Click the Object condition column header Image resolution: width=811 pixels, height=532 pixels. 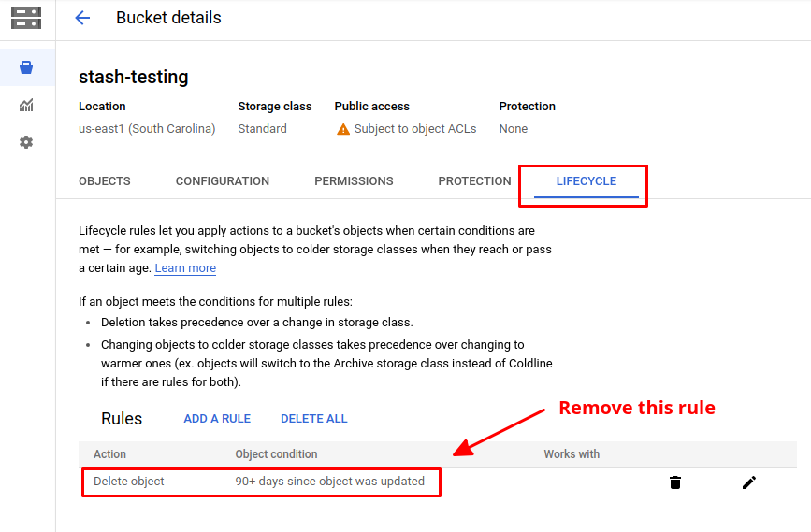(x=276, y=454)
